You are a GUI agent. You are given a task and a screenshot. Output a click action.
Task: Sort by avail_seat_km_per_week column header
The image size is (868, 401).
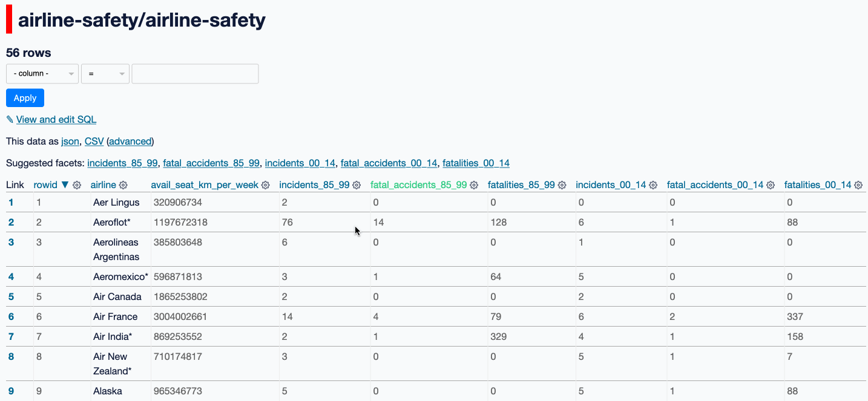[205, 185]
